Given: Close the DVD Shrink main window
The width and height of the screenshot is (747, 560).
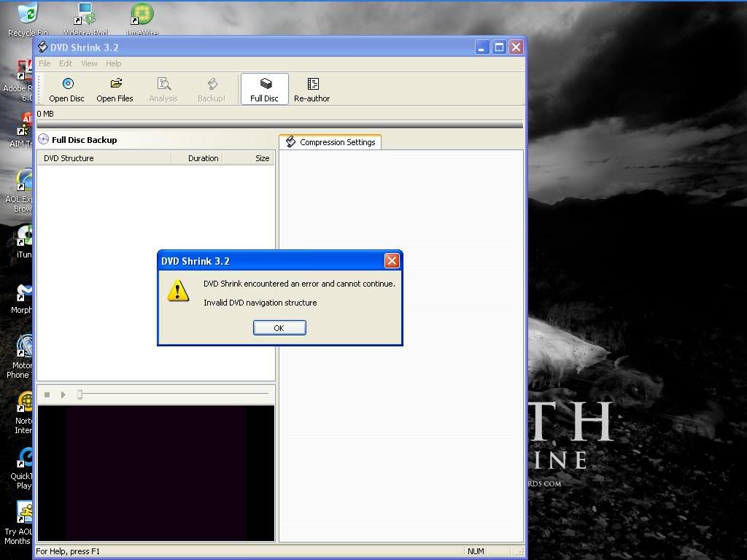Looking at the screenshot, I should [516, 47].
